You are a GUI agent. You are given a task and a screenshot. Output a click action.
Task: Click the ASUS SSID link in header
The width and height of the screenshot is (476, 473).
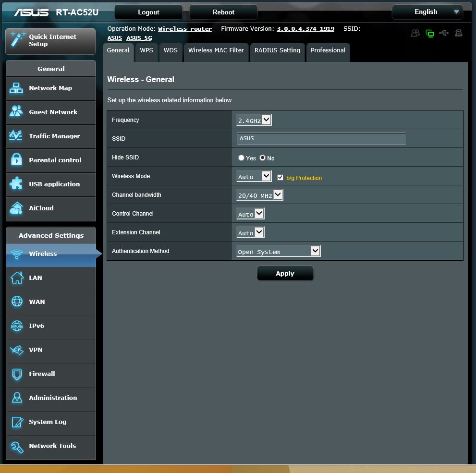(114, 38)
